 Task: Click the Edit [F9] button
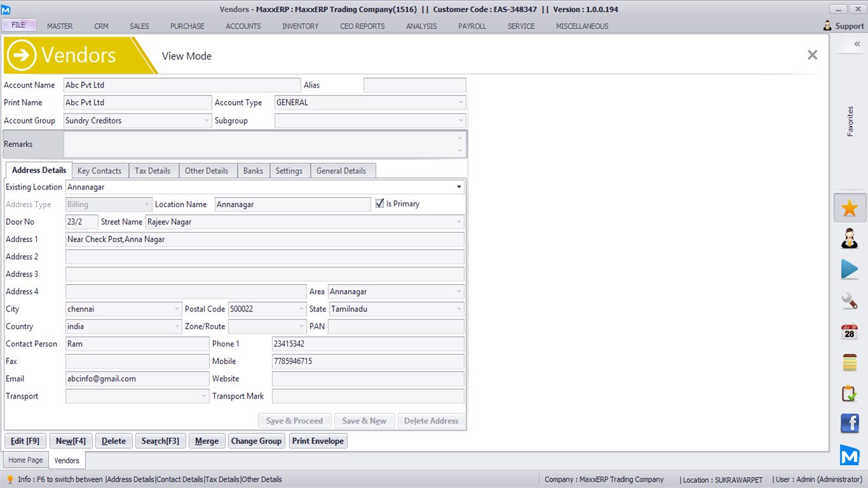25,441
